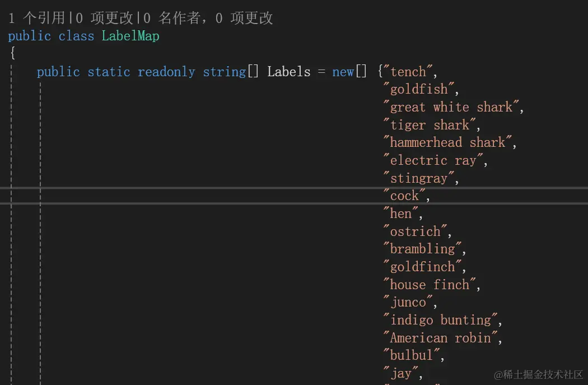The image size is (588, 385).
Task: Click the "house finch" string
Action: tap(430, 285)
